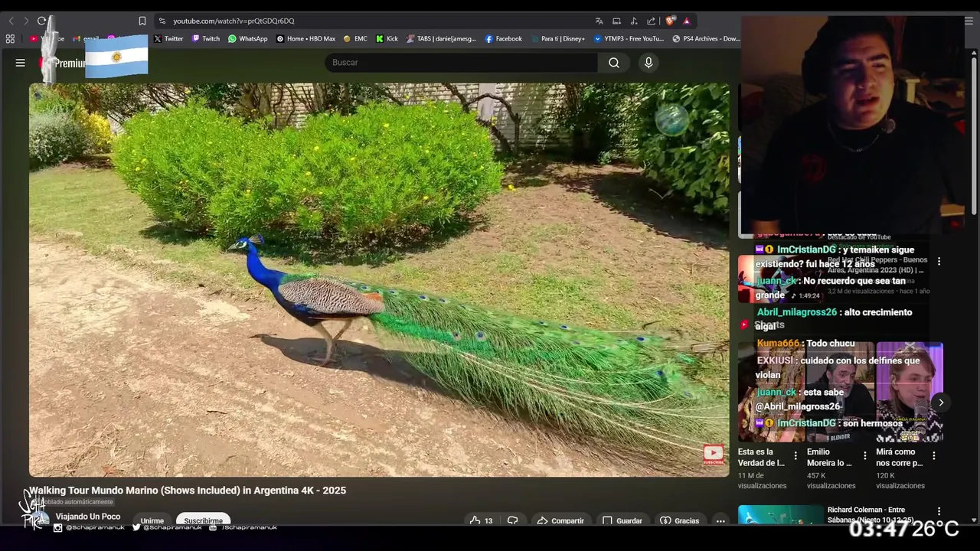
Task: Open the 'Esta es la Verdad de l...' short
Action: [x=771, y=392]
